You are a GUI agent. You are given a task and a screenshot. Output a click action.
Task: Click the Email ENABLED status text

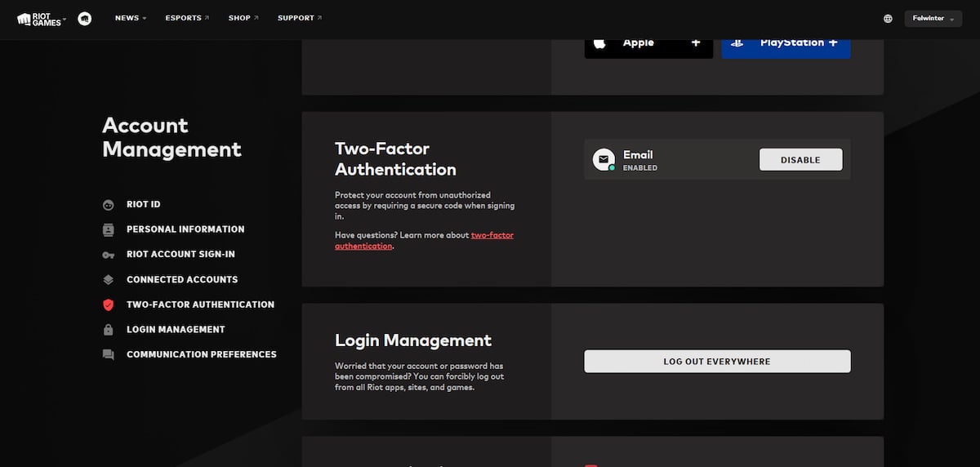pyautogui.click(x=640, y=168)
